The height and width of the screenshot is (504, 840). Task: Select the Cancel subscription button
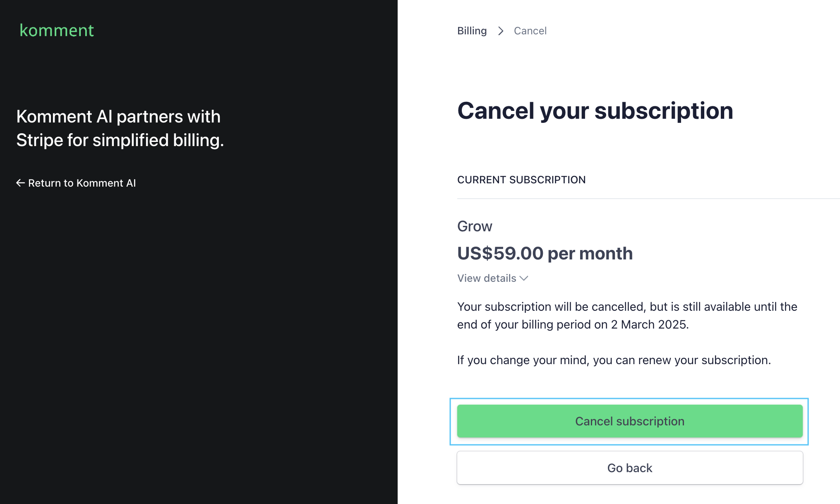coord(629,420)
